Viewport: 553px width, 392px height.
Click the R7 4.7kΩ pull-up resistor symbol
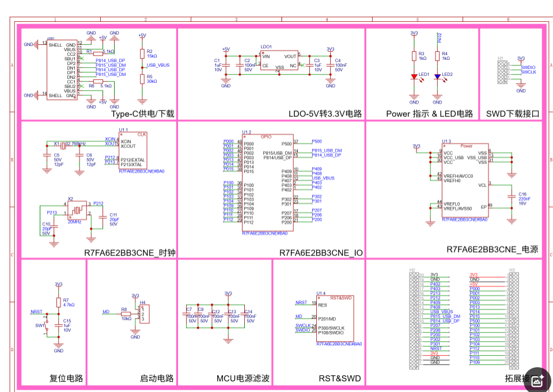(59, 302)
